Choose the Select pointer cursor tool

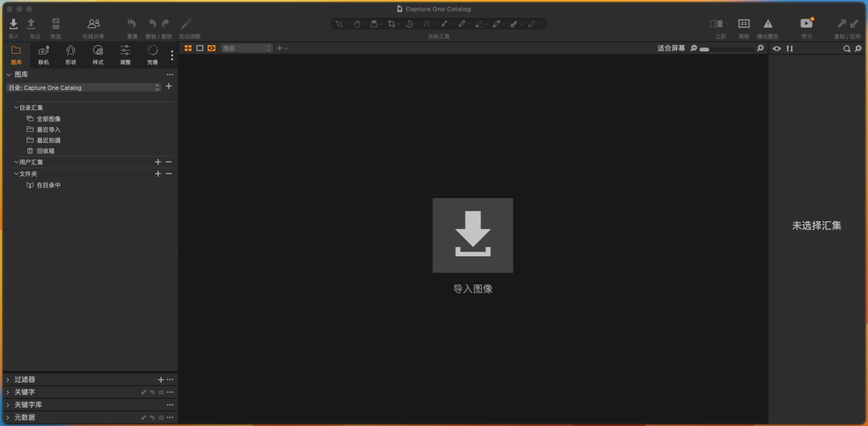coord(339,24)
